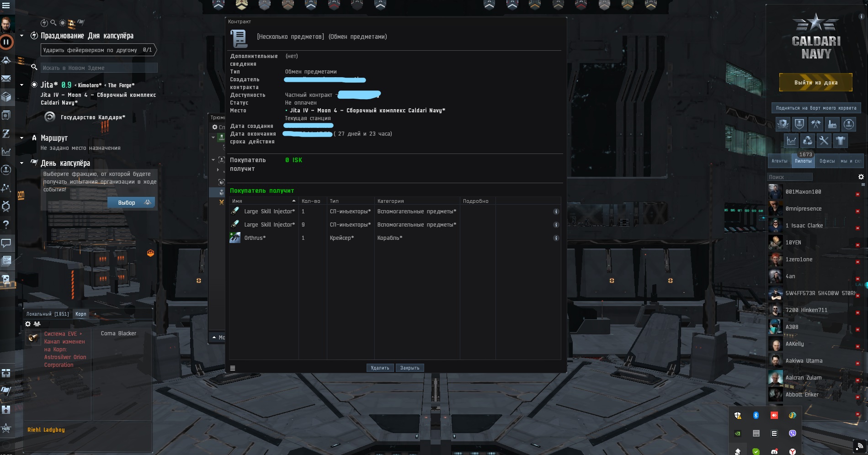Open the inventory cube icon
The width and height of the screenshot is (868, 455).
click(x=6, y=97)
